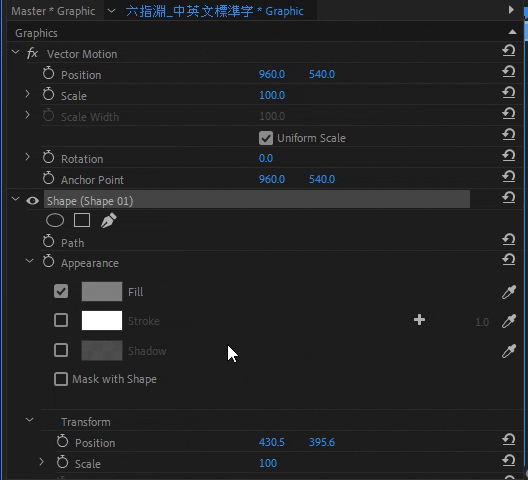
Task: Collapse the Vector Motion effect
Action: [x=15, y=52]
